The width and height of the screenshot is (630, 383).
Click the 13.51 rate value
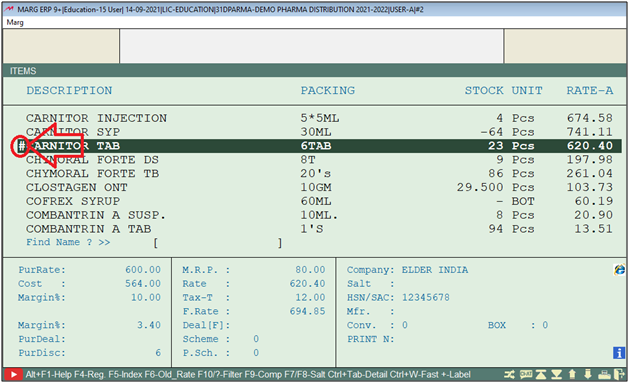[593, 229]
